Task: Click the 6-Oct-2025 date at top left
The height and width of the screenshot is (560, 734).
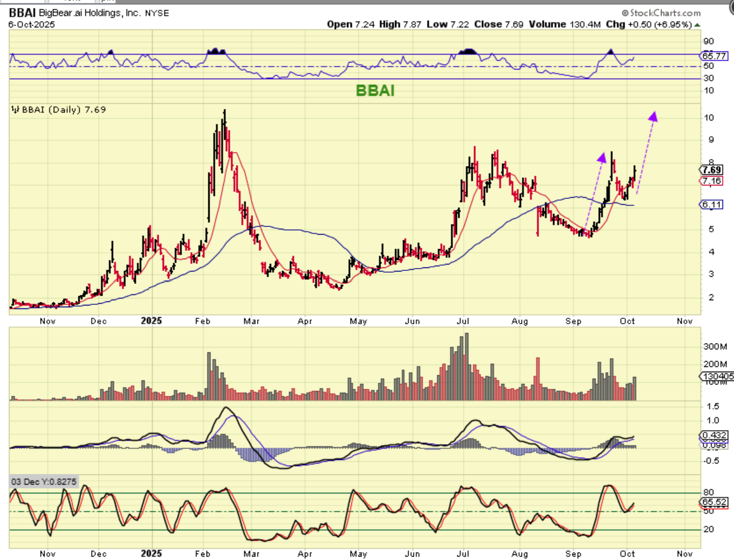Action: (x=33, y=25)
